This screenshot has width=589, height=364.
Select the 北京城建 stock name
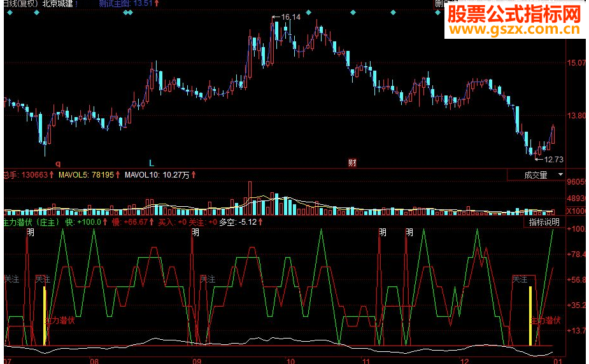pos(57,4)
